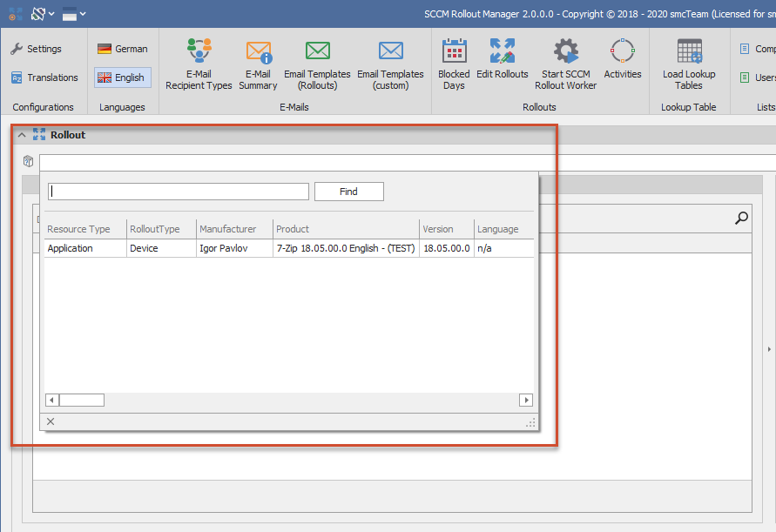This screenshot has height=532, width=776.
Task: Sort by Resource Type column
Action: pos(85,229)
